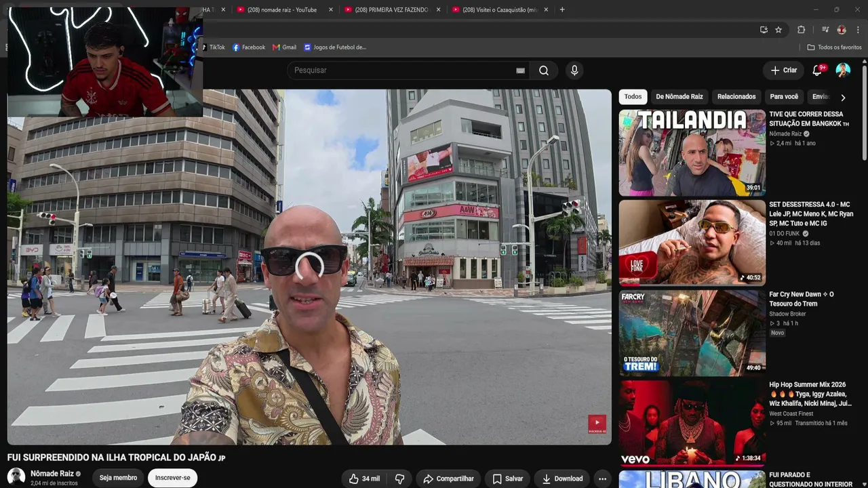Open 'Far Cry New Dawn ✧ O Tesouro do Trem' title

point(802,299)
